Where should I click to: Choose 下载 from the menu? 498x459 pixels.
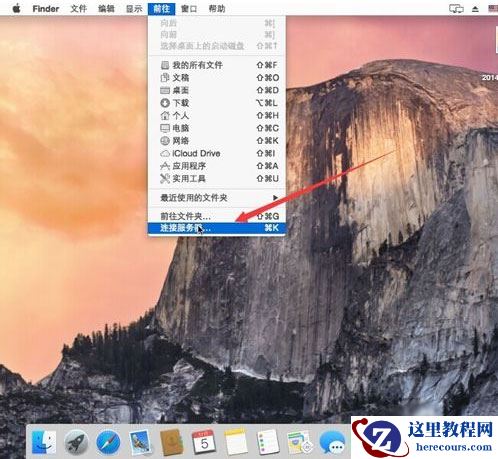point(217,103)
